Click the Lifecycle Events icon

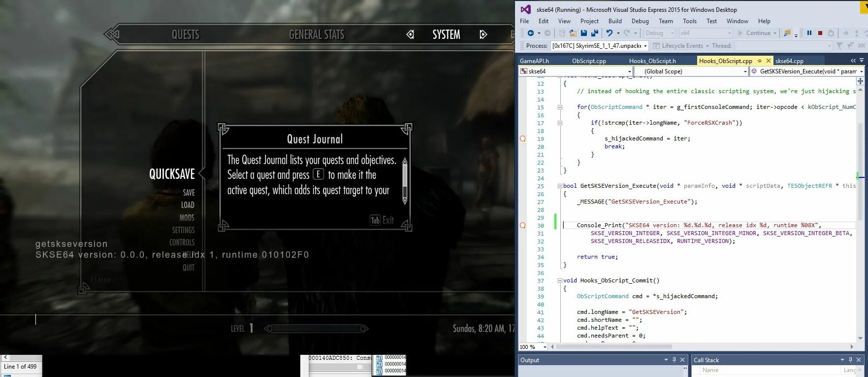656,46
